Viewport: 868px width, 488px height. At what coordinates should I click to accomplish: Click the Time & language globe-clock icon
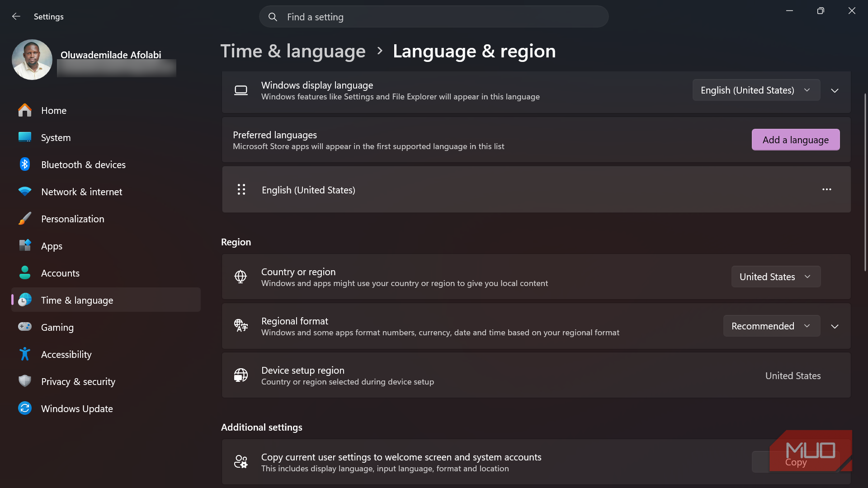(25, 300)
